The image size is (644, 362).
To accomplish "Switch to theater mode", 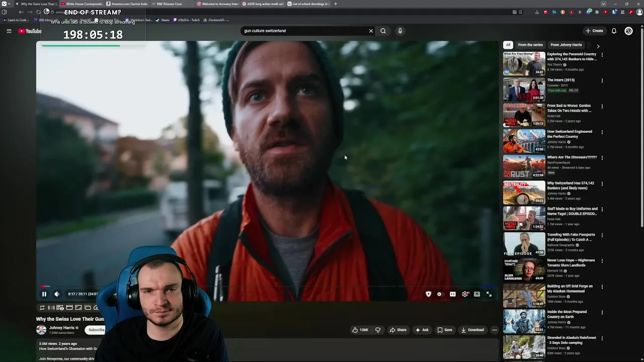I will coord(477,294).
